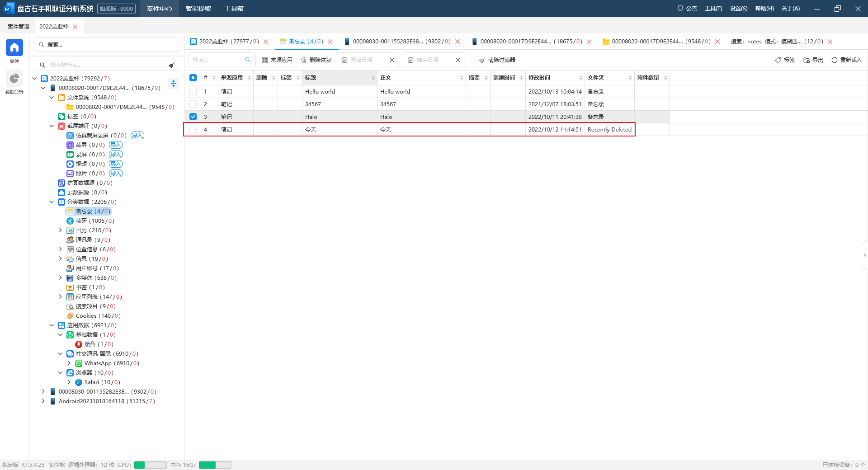Click the 导出 export button
Image resolution: width=868 pixels, height=470 pixels.
(813, 60)
